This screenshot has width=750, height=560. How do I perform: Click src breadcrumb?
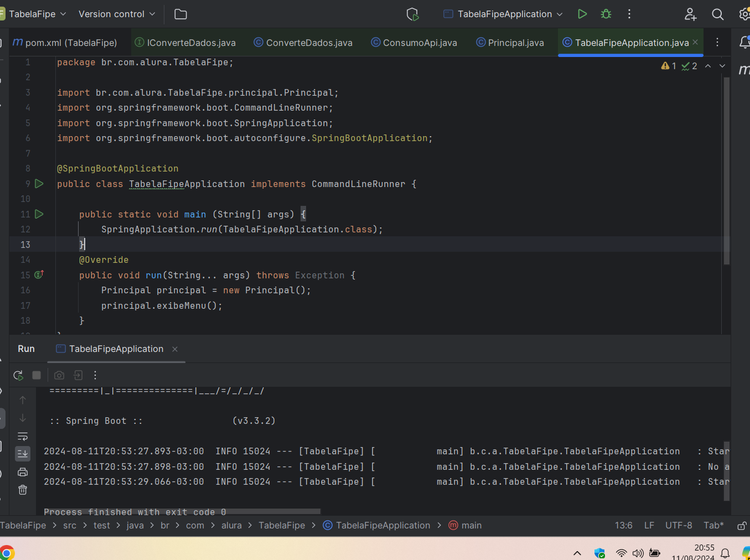coord(70,526)
